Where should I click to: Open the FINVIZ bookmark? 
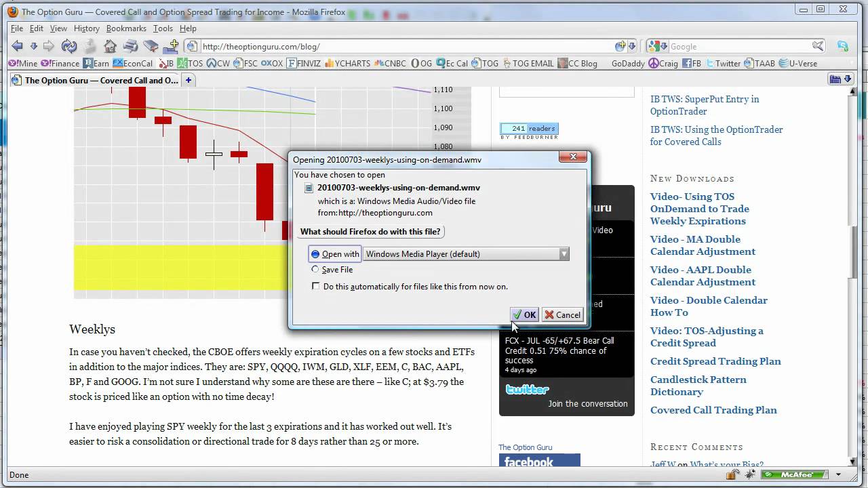pos(304,63)
